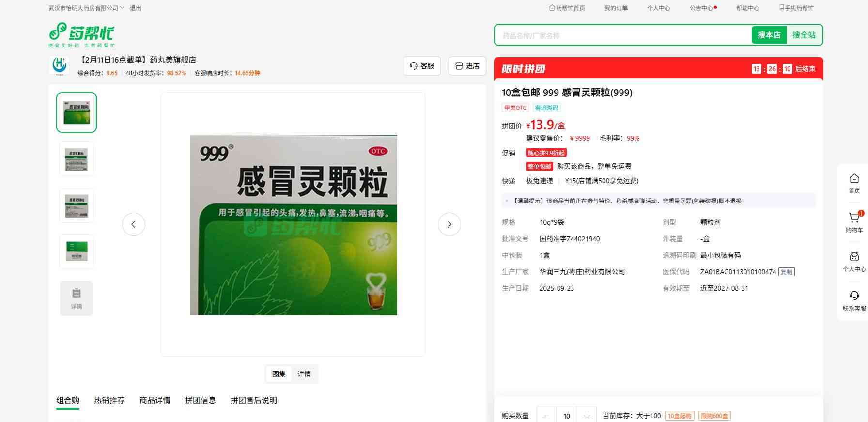This screenshot has height=422, width=868.
Task: Click the drug name search input field
Action: point(622,35)
